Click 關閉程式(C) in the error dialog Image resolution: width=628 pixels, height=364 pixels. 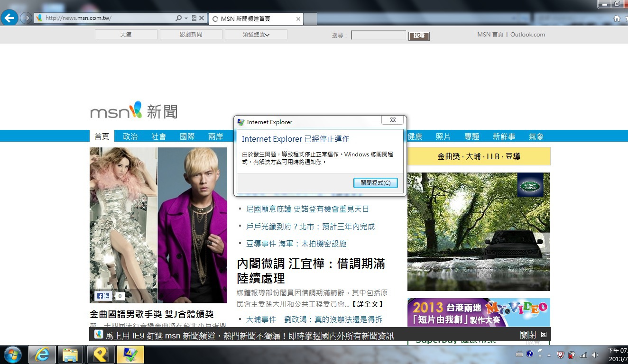coord(375,183)
